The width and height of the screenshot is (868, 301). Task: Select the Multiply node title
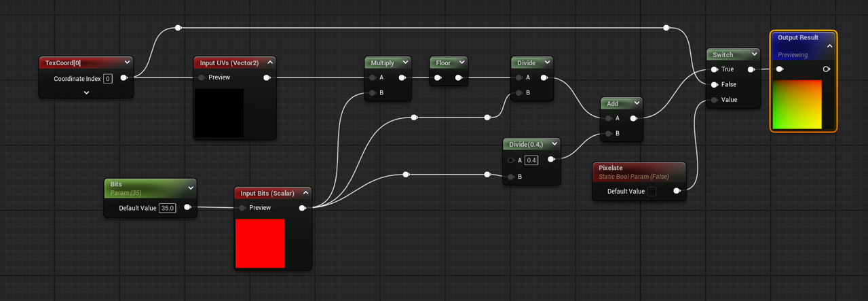tap(382, 63)
